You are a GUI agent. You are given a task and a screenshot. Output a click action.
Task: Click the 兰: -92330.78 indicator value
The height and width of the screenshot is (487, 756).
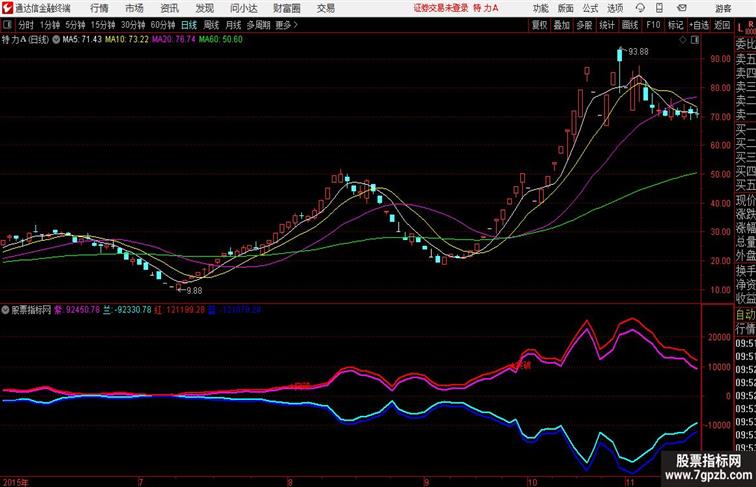(127, 310)
